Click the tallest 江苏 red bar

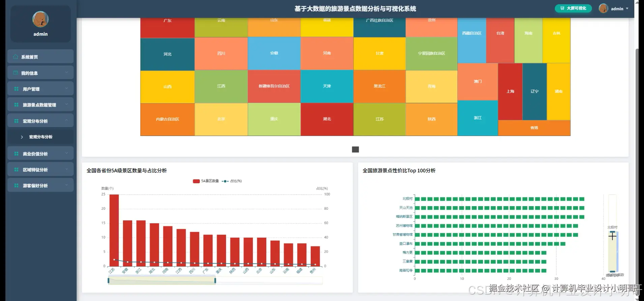(x=114, y=230)
